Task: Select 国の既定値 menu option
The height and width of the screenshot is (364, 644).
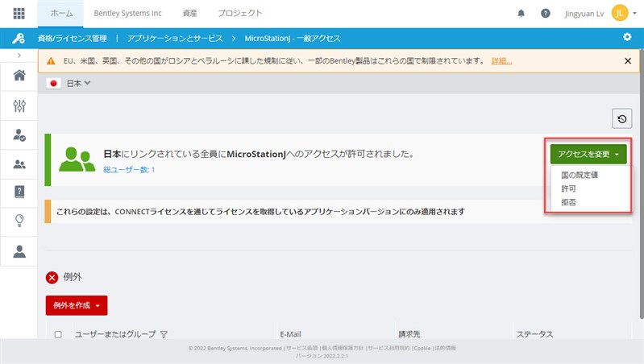Action: tap(580, 175)
